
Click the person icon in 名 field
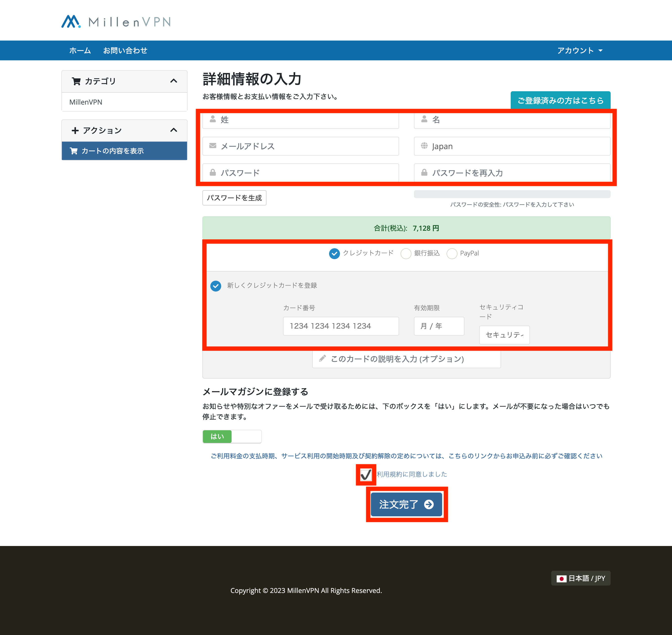(424, 119)
